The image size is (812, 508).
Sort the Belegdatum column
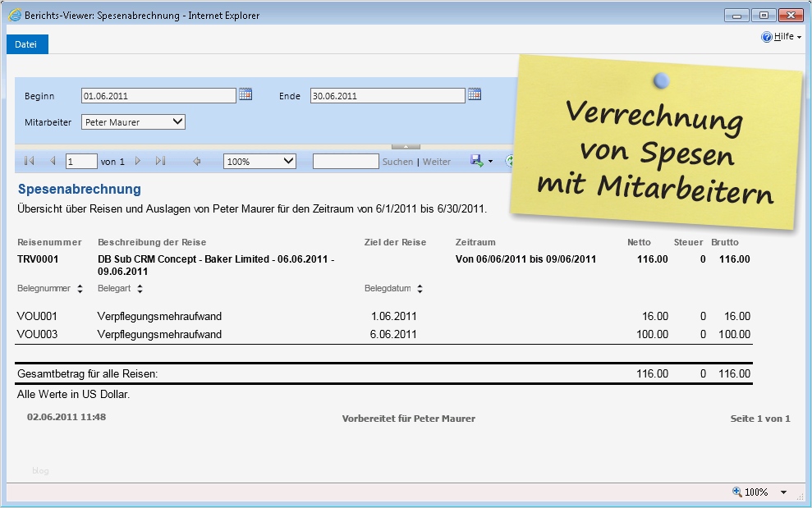pyautogui.click(x=419, y=289)
